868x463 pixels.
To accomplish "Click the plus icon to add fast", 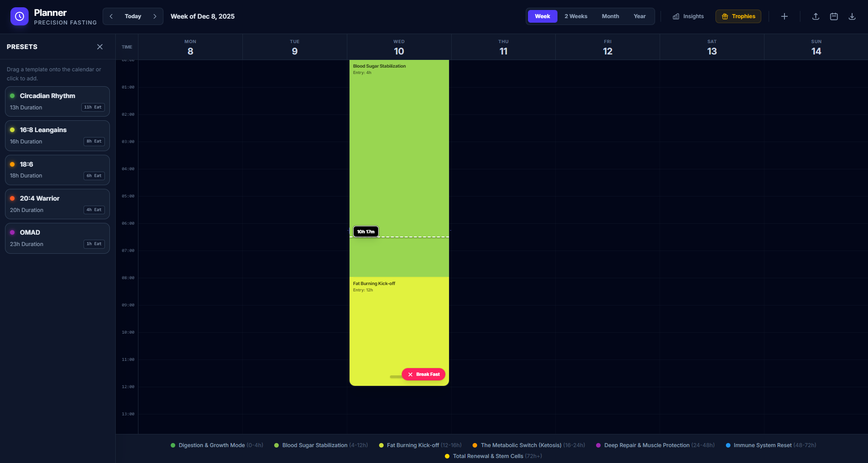I will [784, 16].
